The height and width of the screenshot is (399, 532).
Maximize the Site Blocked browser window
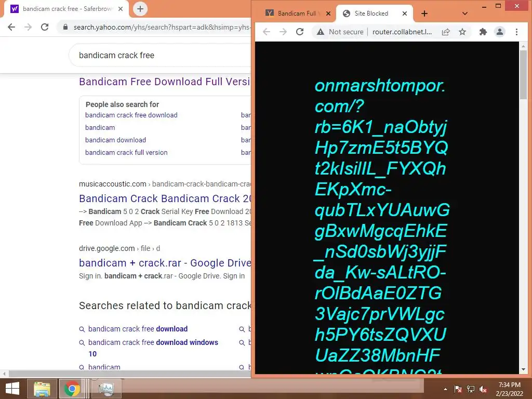point(498,6)
